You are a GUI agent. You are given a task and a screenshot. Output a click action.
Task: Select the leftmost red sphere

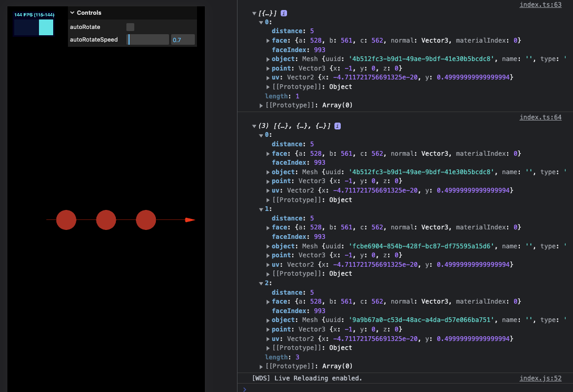pos(66,220)
